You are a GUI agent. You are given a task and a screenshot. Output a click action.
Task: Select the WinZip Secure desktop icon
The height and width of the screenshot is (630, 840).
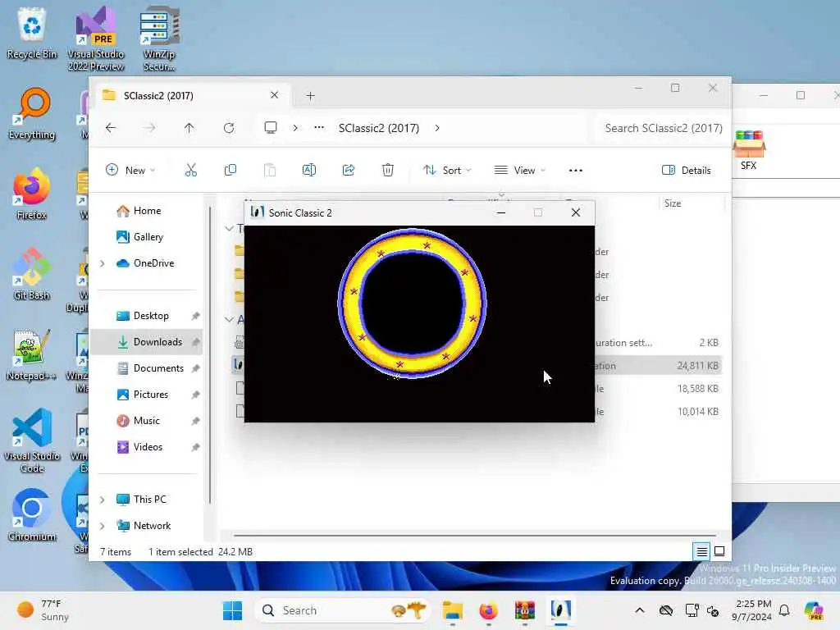[159, 39]
